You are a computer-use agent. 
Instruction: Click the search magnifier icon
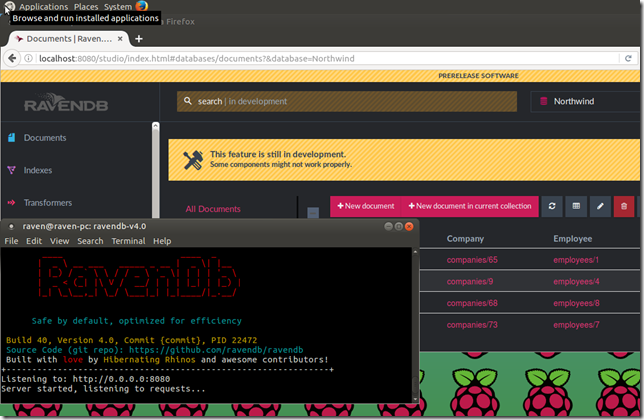(x=188, y=101)
